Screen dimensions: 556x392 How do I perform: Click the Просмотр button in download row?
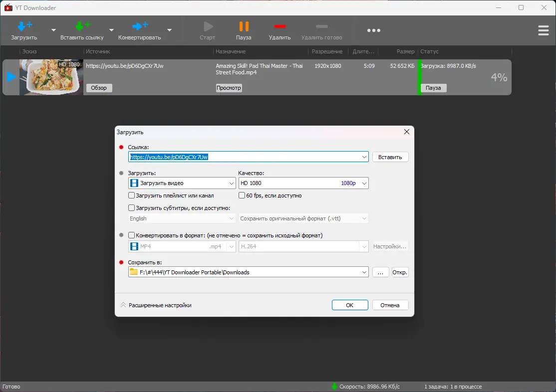point(229,88)
